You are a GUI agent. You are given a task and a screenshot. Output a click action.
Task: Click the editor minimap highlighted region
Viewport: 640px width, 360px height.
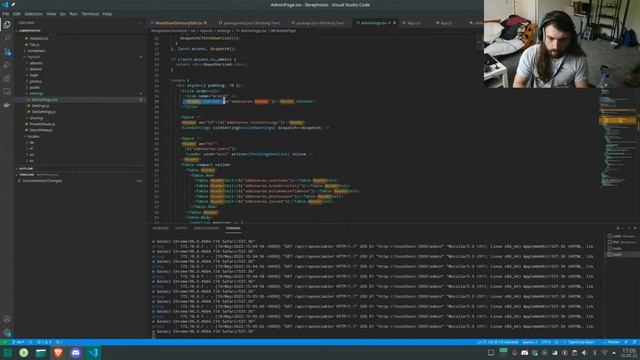point(618,120)
